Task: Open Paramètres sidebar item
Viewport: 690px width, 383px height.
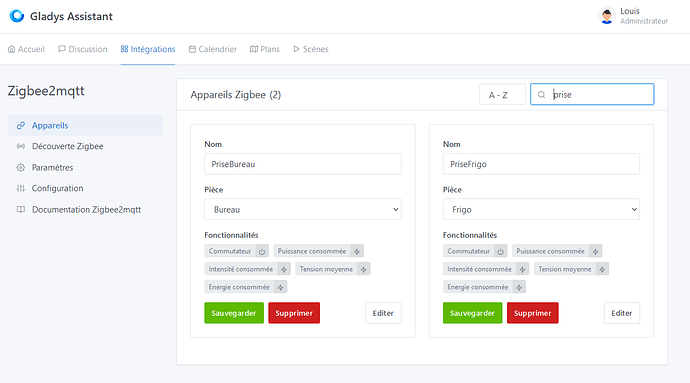Action: pos(85,167)
